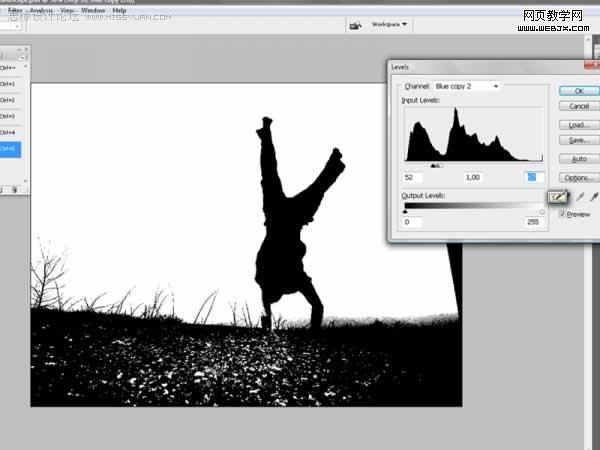Select the highlighted Ctrl+6 channel row
Image resolution: width=600 pixels, height=450 pixels.
[10, 149]
